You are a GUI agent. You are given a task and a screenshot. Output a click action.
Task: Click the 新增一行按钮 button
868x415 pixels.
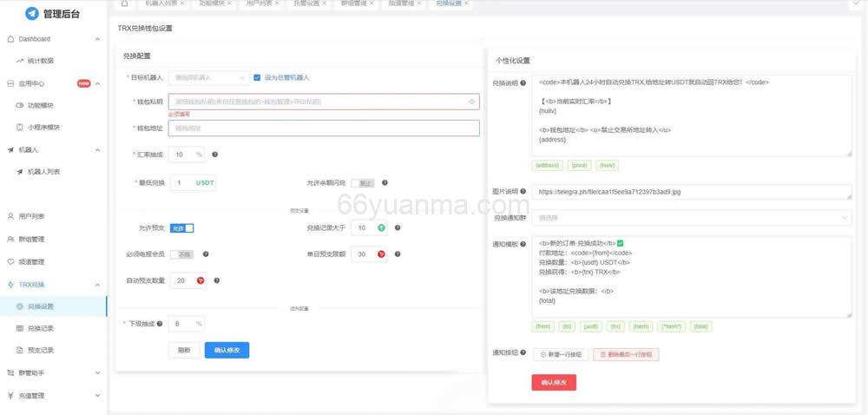click(561, 354)
